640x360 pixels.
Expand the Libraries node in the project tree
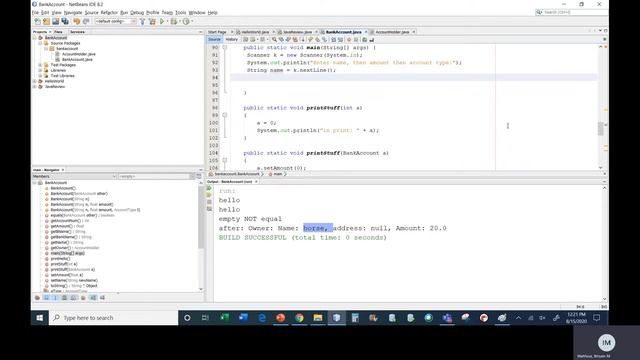click(40, 70)
